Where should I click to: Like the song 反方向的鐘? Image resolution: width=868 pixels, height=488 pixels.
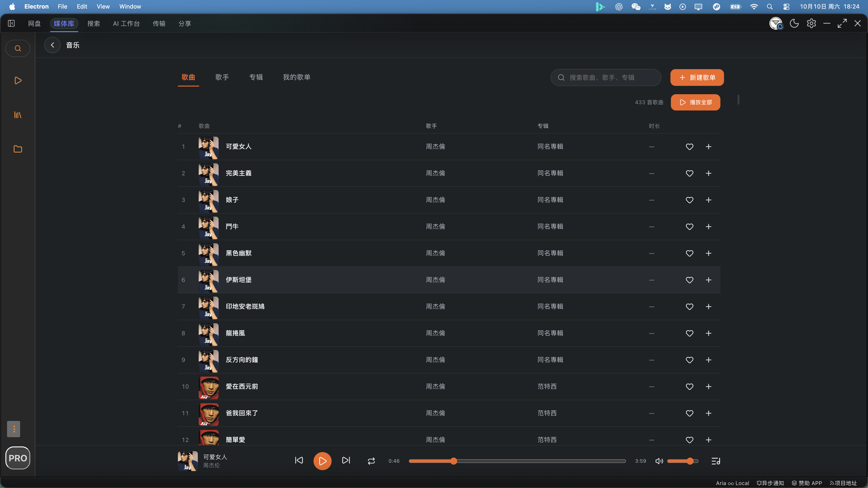click(x=690, y=360)
